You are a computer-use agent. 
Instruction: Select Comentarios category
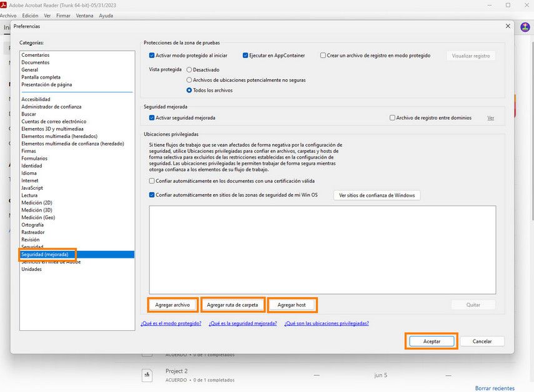coord(36,55)
